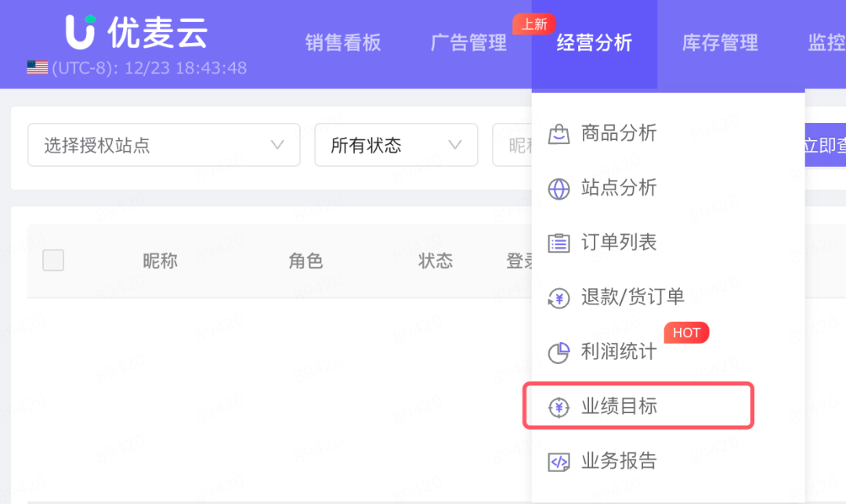The height and width of the screenshot is (504, 846).
Task: Go to the 库存管理 section
Action: [719, 43]
